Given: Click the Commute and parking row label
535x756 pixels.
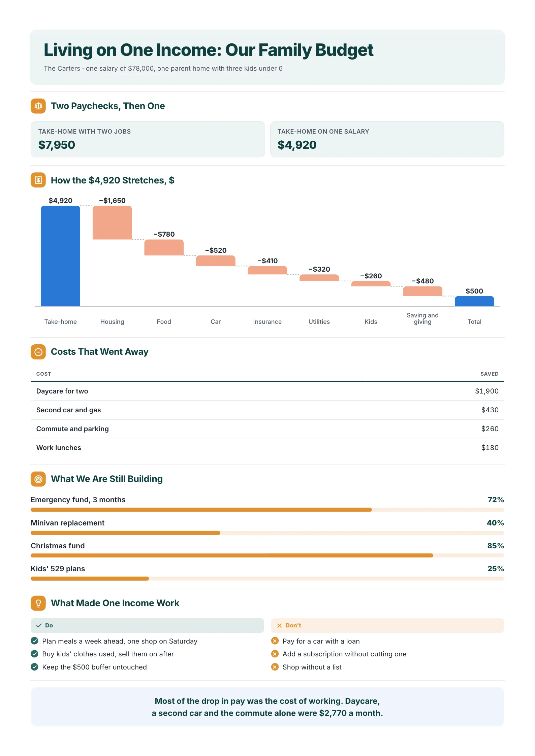Looking at the screenshot, I should [x=72, y=429].
